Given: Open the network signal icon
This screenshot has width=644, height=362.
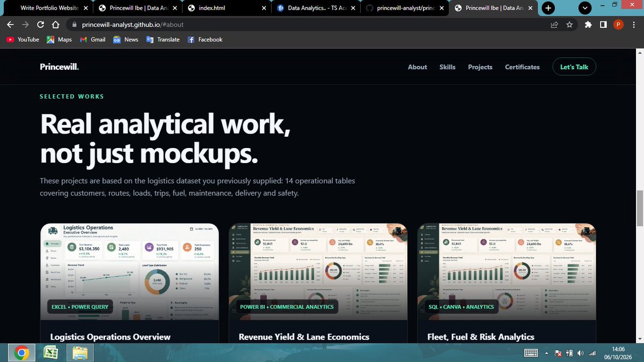Looking at the screenshot, I should tap(592, 353).
